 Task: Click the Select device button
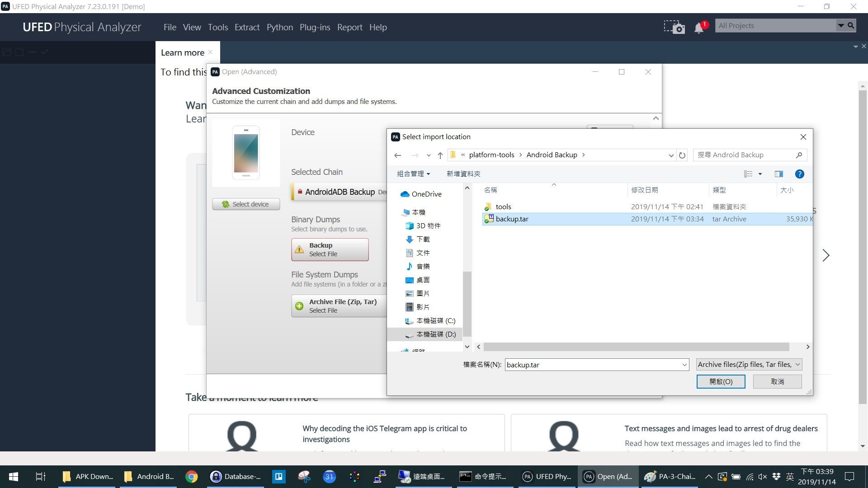point(246,204)
